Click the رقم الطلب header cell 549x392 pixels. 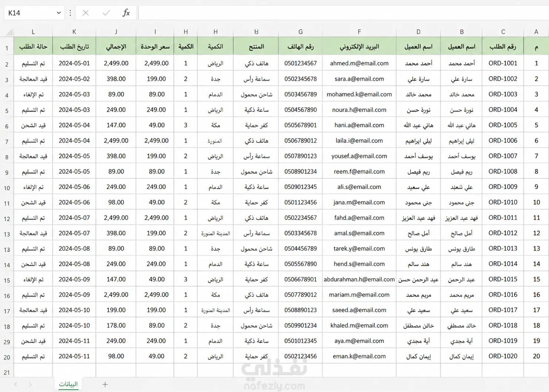point(503,47)
